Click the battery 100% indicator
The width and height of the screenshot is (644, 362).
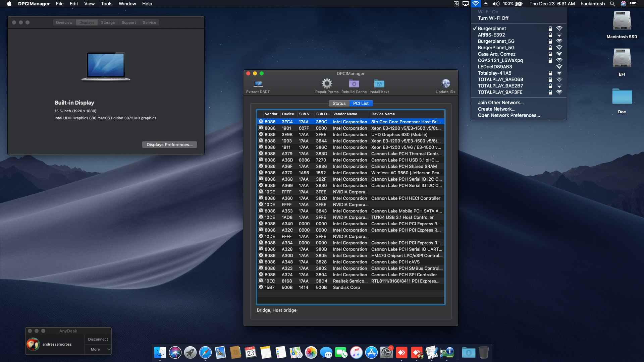(513, 4)
